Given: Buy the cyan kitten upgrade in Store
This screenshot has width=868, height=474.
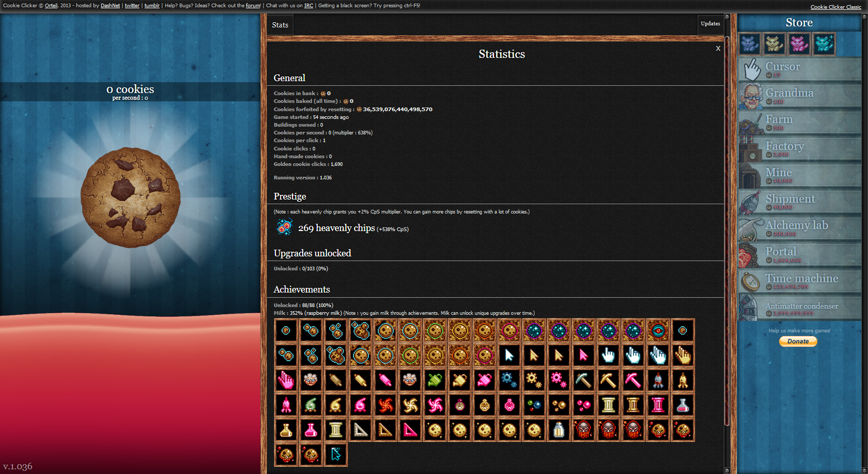Looking at the screenshot, I should tap(824, 44).
